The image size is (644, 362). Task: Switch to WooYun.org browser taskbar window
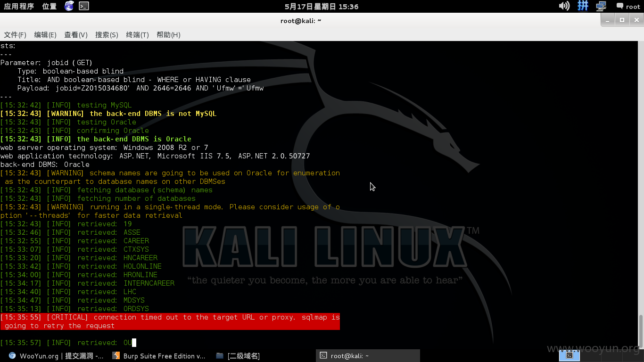click(56, 356)
